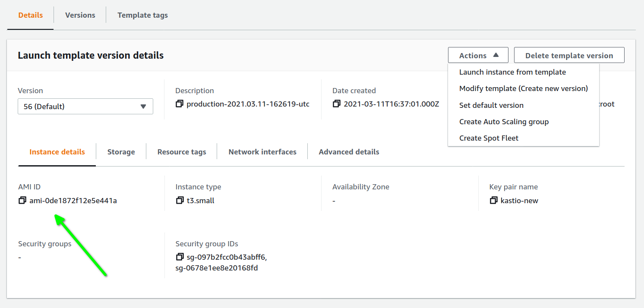Viewport: 644px width, 308px height.
Task: Copy the instance type t3.small
Action: [180, 201]
